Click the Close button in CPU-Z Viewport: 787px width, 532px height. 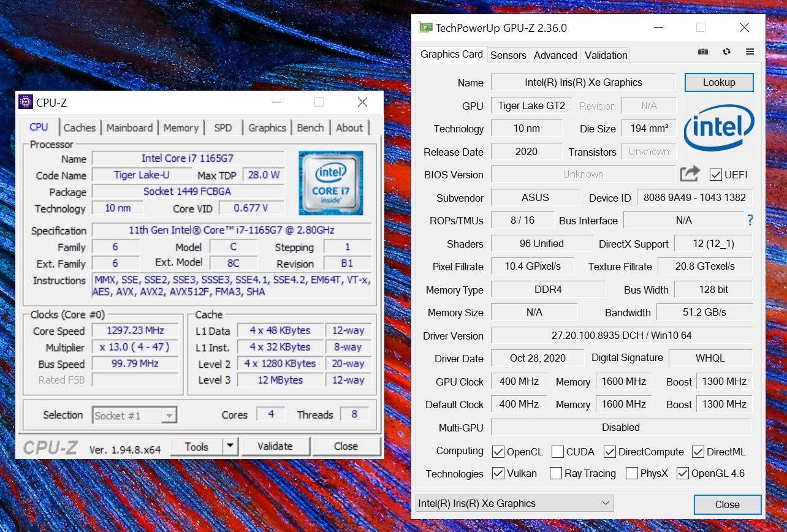346,446
